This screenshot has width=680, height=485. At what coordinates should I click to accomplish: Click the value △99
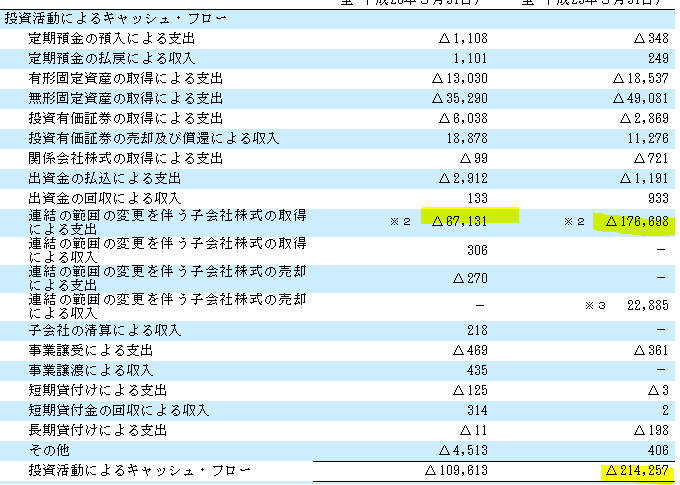[x=474, y=158]
